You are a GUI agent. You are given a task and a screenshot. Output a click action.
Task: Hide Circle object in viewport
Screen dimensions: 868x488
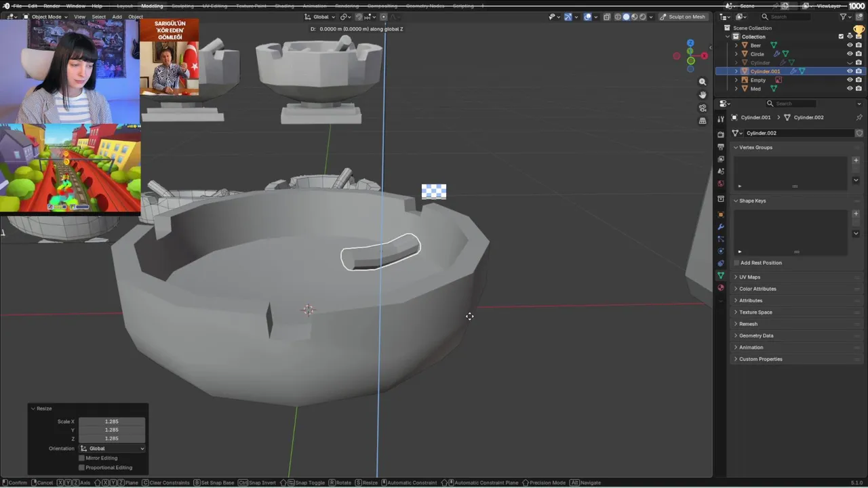coord(850,54)
